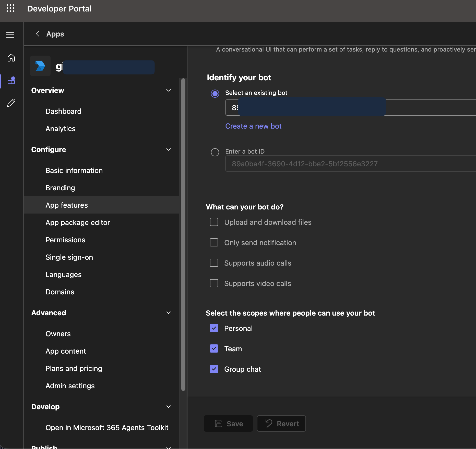Open the existing bot dropdown
Viewport: 476px width, 449px height.
pos(351,107)
